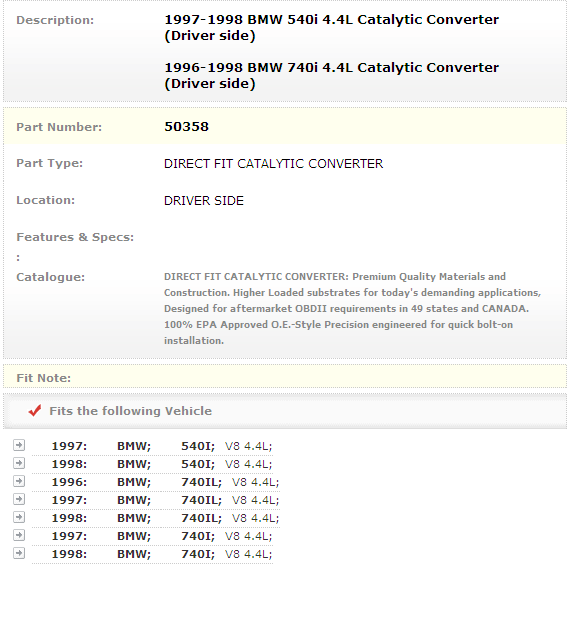Click the Part Type label

50,163
